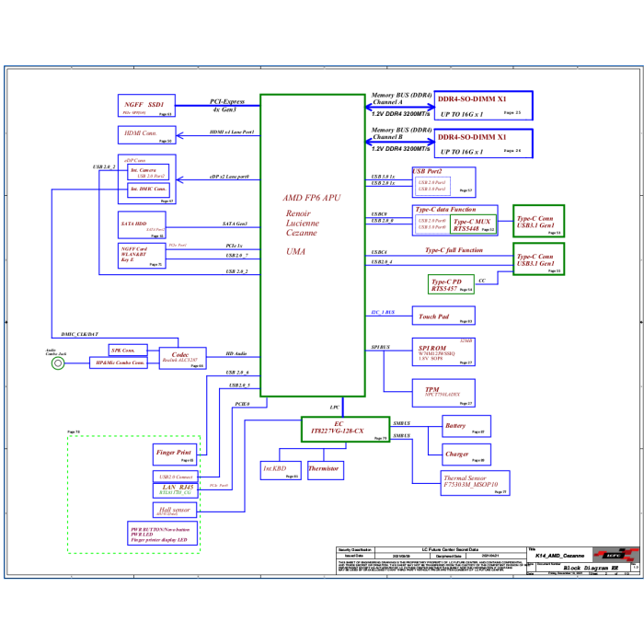
Task: Click the PWR BUTTON / PWR LED block
Action: click(x=163, y=534)
